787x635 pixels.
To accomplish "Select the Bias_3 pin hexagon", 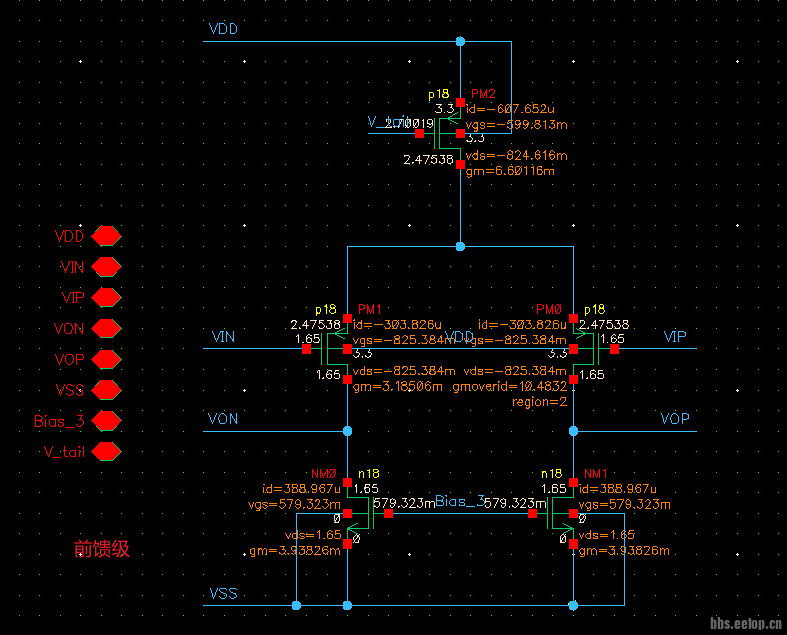I will coord(106,421).
